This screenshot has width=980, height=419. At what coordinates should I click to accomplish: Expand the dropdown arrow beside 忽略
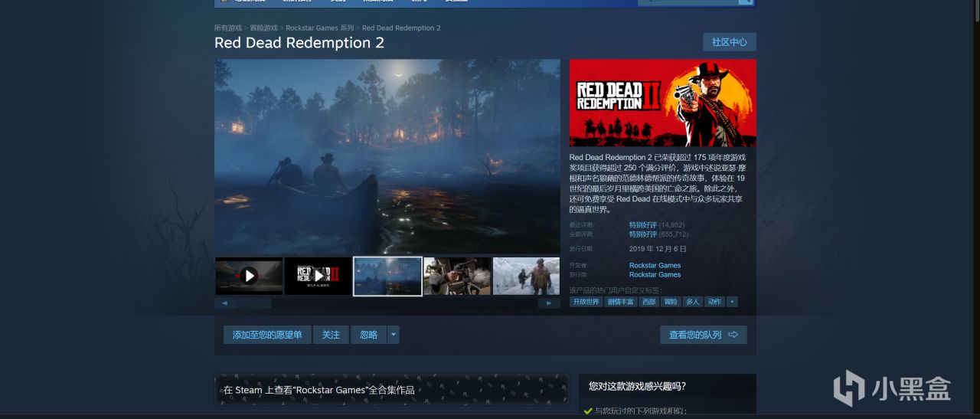[394, 335]
